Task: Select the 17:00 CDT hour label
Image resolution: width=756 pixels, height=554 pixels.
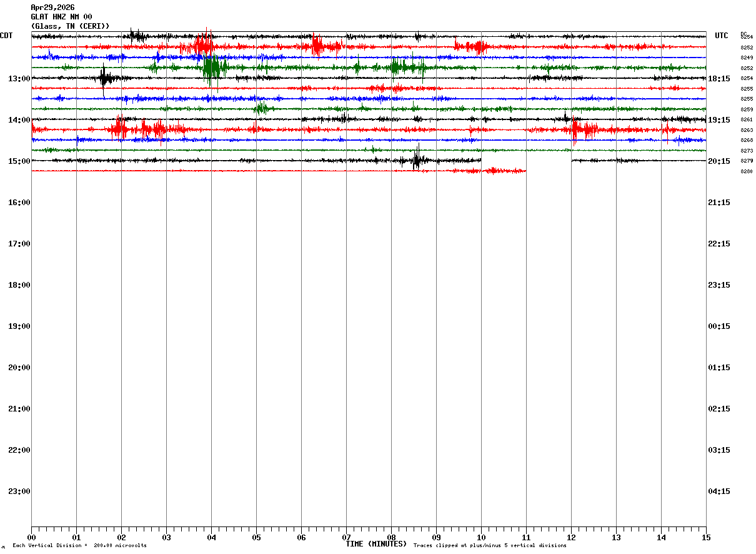Action: [x=19, y=244]
